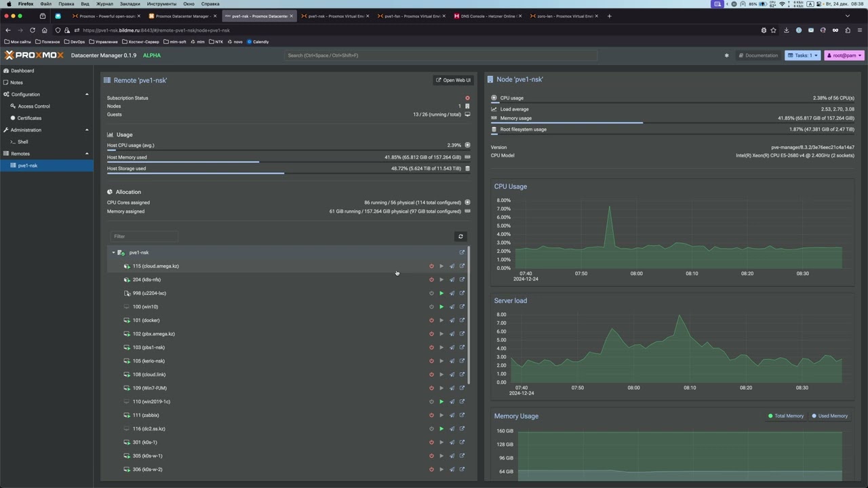Start guest 110 (win2019-1c)

pos(441,402)
